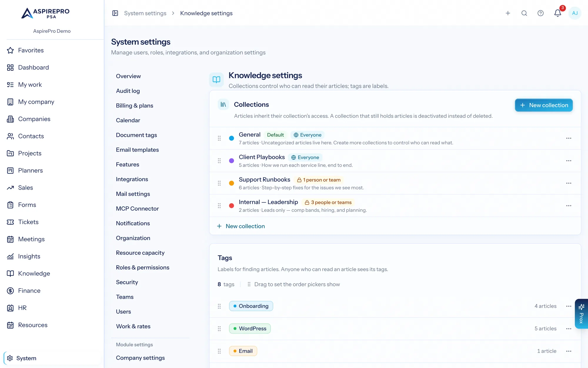Open the Prox assistant side tab

coord(581,314)
